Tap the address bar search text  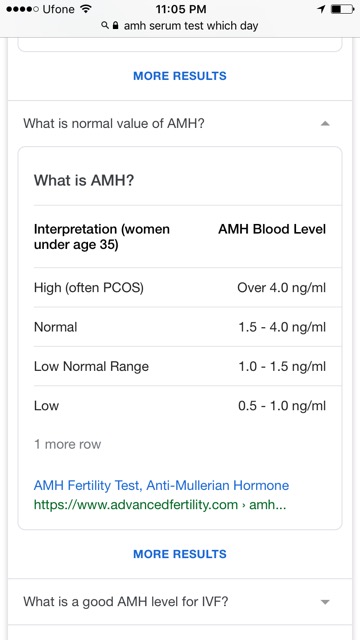pyautogui.click(x=191, y=26)
